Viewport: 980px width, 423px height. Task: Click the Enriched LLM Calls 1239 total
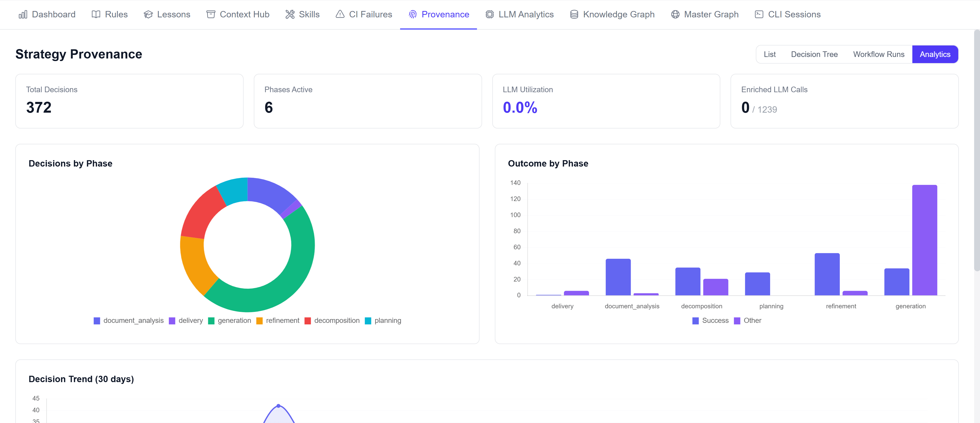pos(767,110)
